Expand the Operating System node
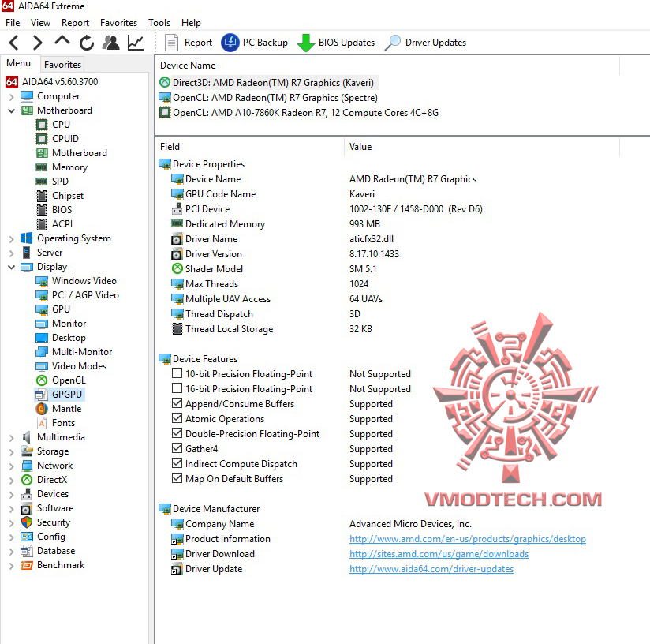This screenshot has height=644, width=650. 12,239
